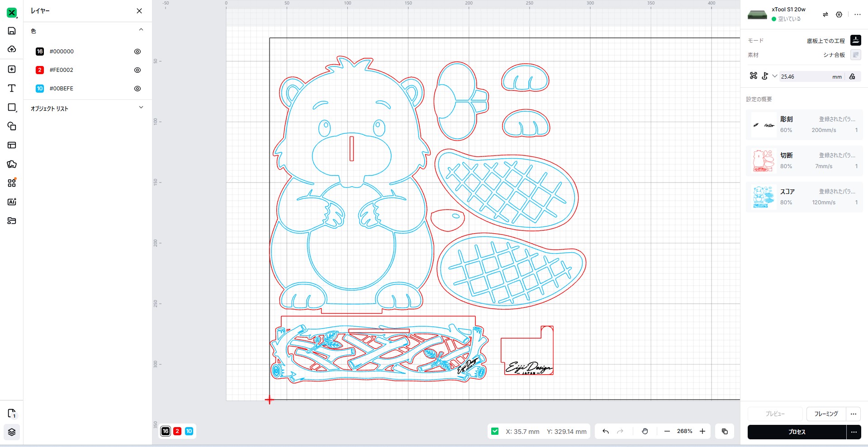Open more options next to フレーミング

(854, 414)
